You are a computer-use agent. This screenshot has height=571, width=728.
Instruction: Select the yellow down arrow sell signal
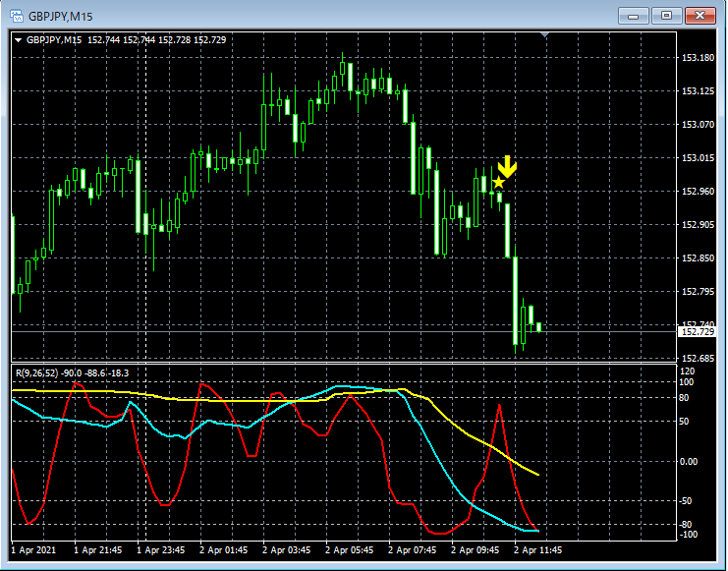507,167
